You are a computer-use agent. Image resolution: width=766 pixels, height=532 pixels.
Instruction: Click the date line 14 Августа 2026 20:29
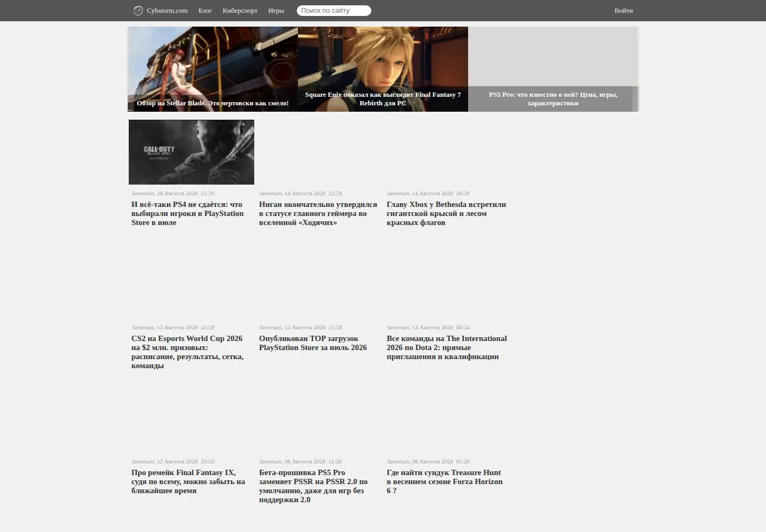coord(428,194)
